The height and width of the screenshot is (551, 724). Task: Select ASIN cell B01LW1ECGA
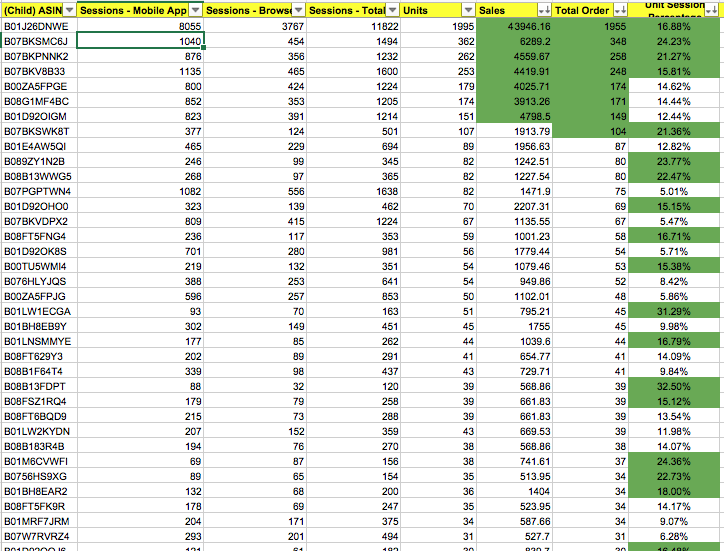pyautogui.click(x=39, y=312)
